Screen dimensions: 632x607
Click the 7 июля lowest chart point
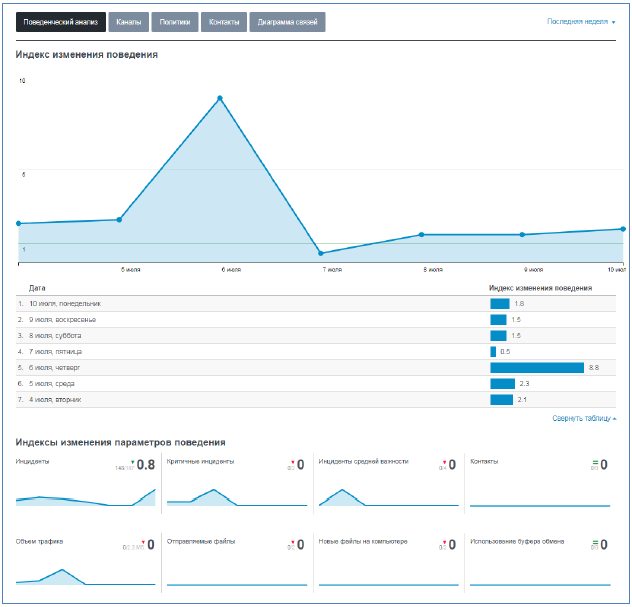coord(321,253)
